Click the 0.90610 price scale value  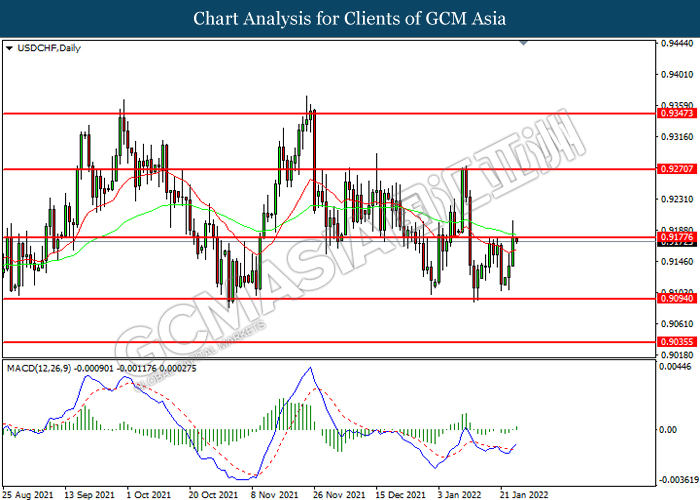(x=677, y=324)
